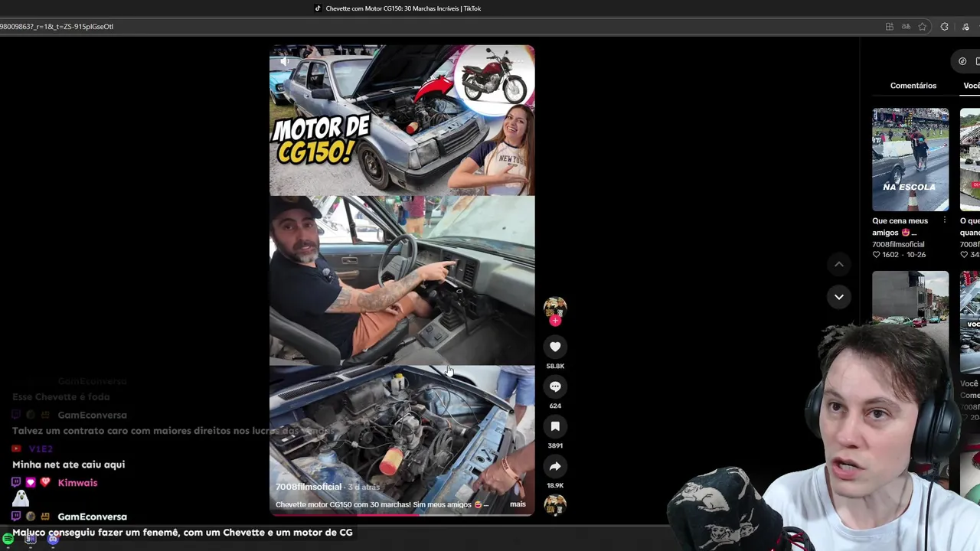Open comments via speech bubble icon
Viewport: 980px width, 551px height.
555,386
